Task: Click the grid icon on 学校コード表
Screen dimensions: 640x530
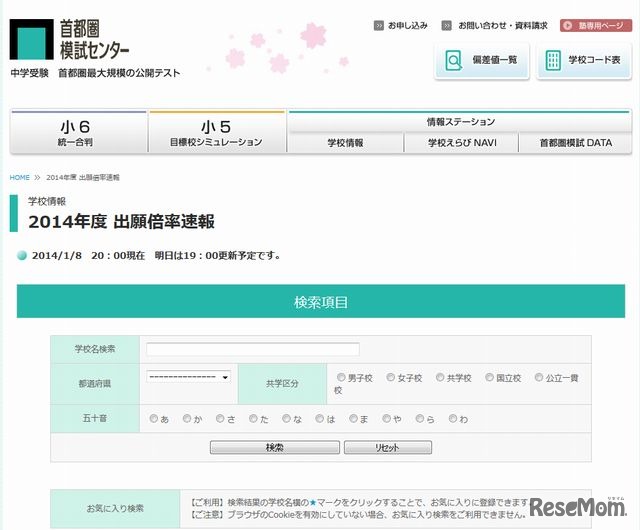Action: [x=553, y=60]
